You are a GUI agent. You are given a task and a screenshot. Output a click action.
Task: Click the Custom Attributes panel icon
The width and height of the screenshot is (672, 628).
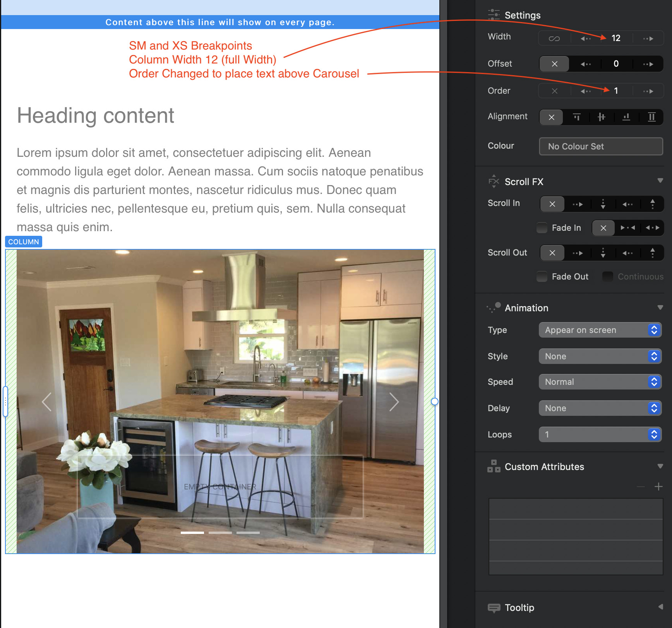pos(494,467)
